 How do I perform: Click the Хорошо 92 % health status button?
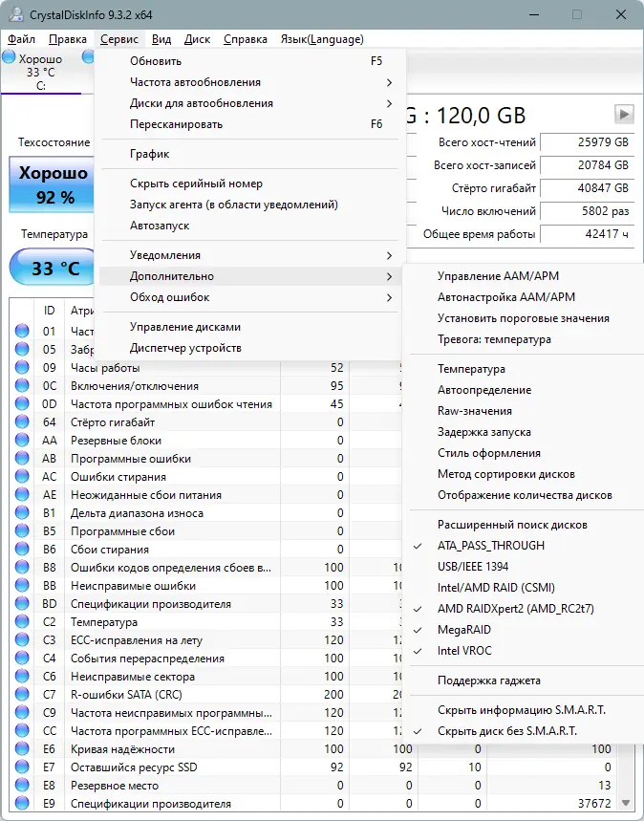click(x=54, y=185)
